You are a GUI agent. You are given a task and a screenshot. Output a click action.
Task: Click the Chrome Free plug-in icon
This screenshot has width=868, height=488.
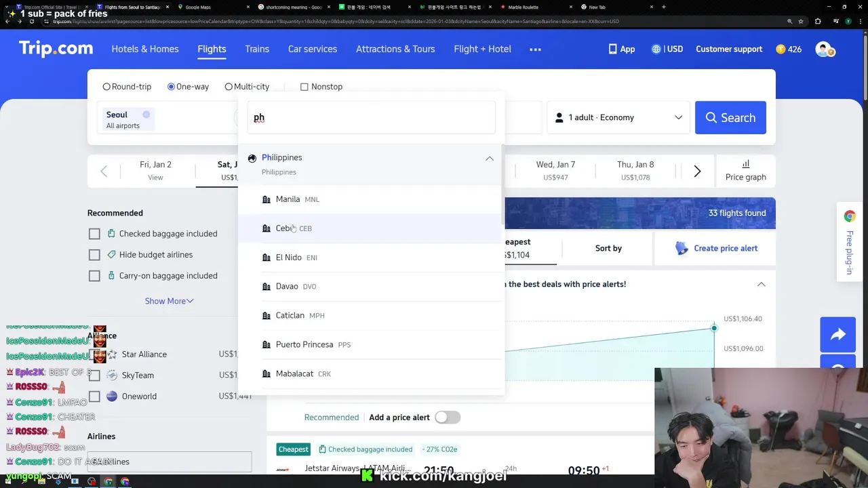click(850, 216)
